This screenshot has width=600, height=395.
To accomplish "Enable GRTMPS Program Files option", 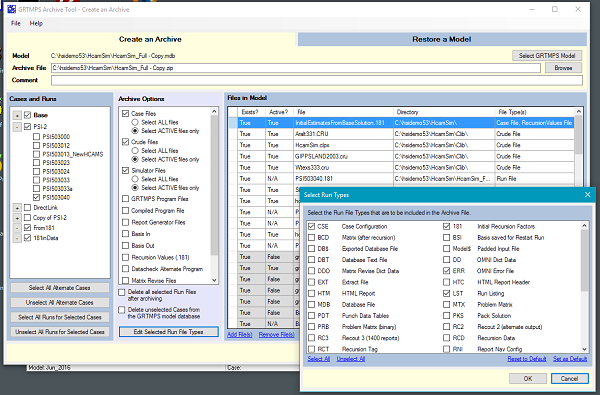I will coord(126,199).
